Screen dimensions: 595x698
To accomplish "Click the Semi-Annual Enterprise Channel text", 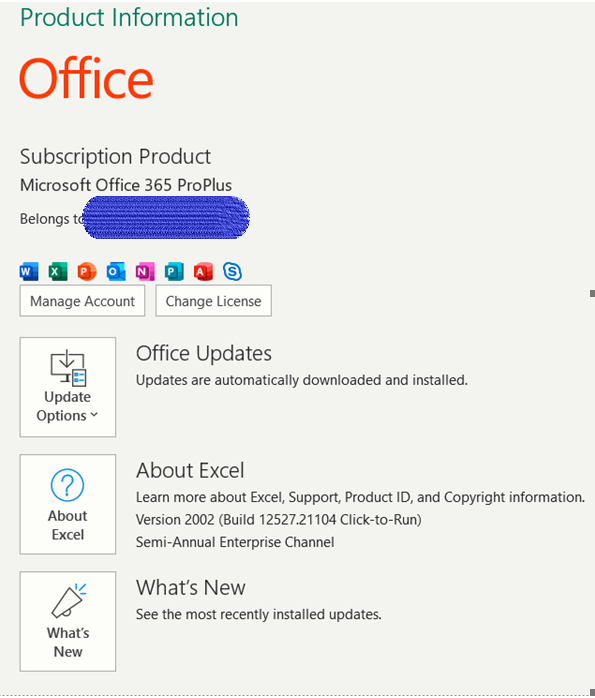I will (235, 542).
